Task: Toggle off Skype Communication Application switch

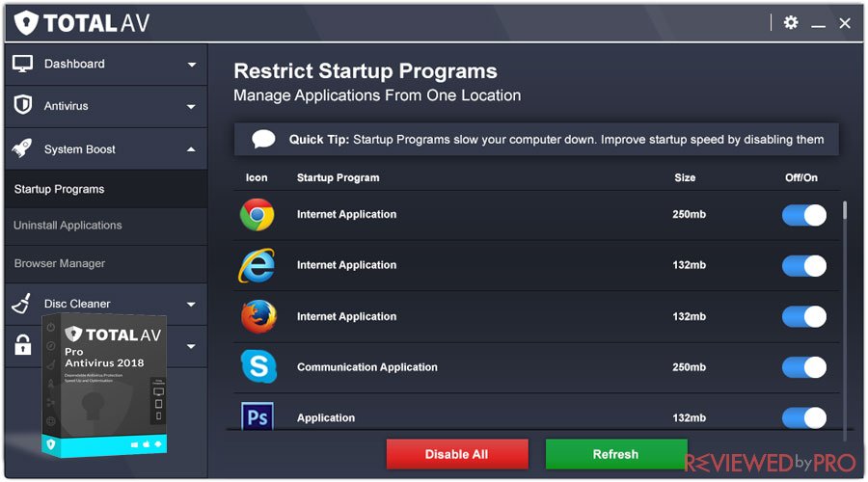Action: [803, 367]
